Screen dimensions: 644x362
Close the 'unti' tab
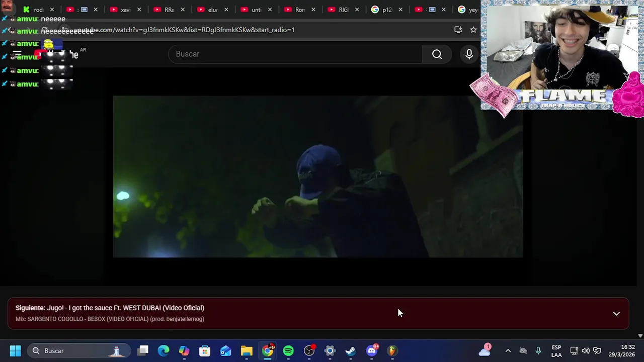click(x=270, y=10)
